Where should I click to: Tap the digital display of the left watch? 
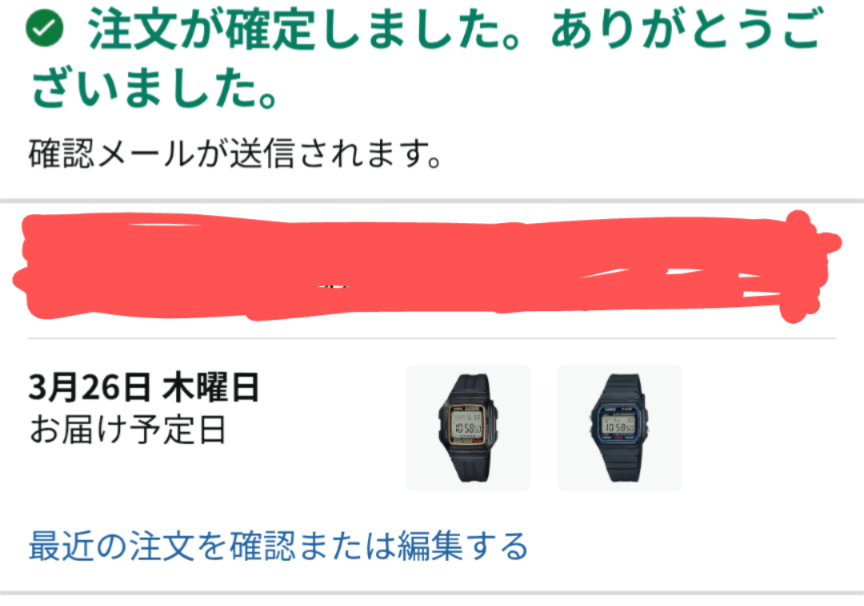click(x=466, y=425)
